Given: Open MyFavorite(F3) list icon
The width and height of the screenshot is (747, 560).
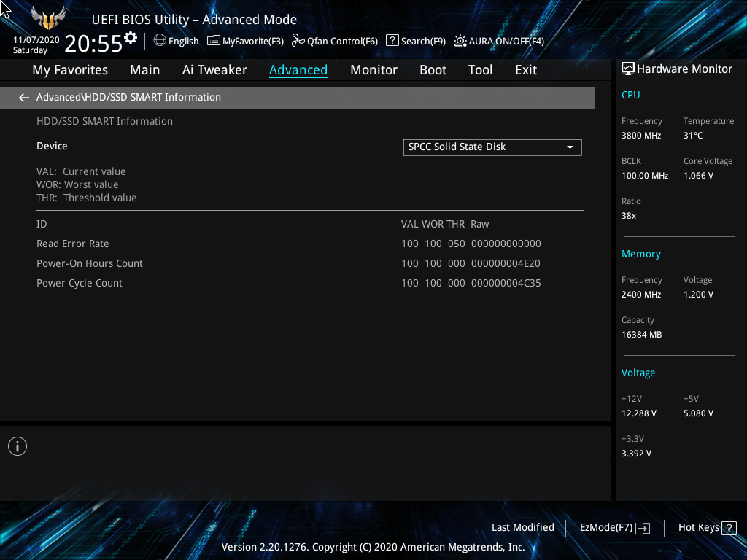Looking at the screenshot, I should coord(214,41).
